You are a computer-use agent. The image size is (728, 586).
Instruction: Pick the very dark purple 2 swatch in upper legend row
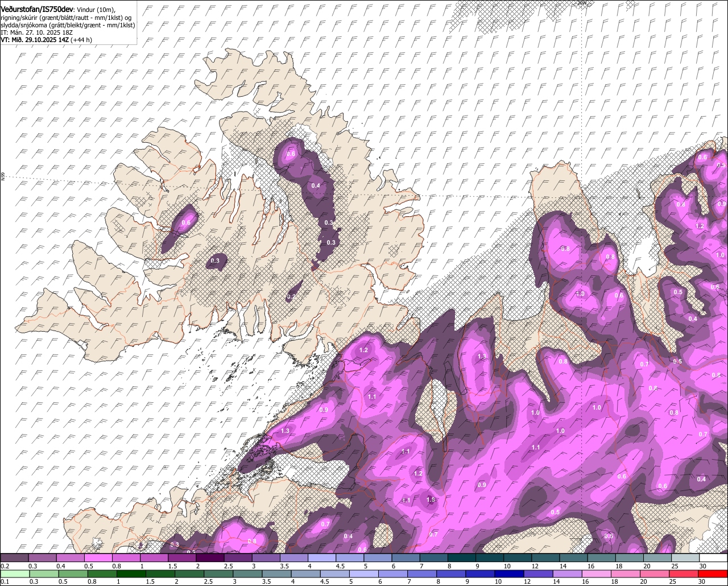click(210, 558)
